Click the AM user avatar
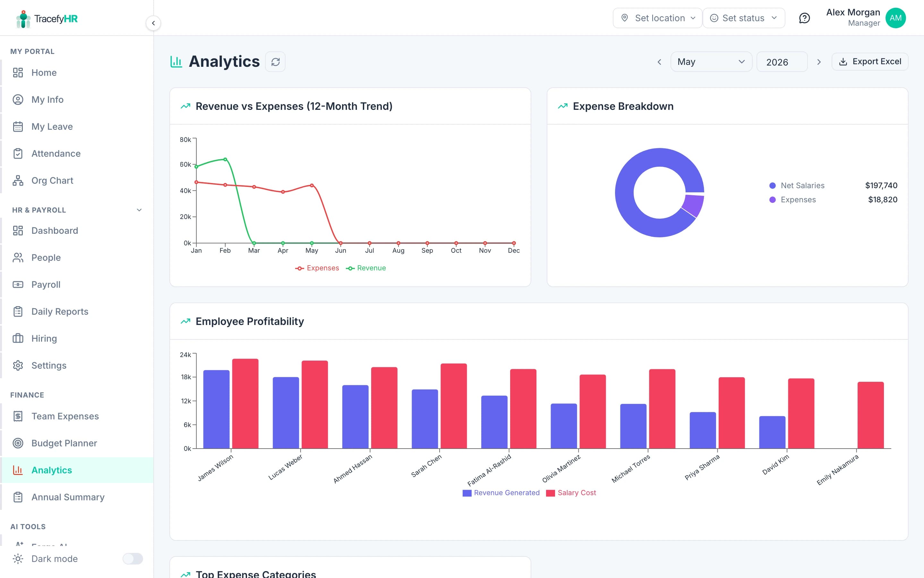The height and width of the screenshot is (578, 924). point(895,18)
